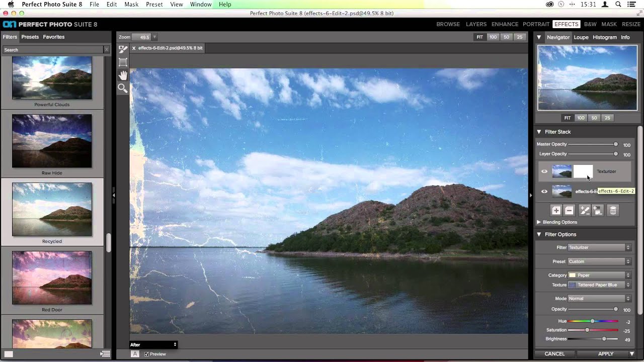This screenshot has height=362, width=644.
Task: Open the Preset Custom dropdown
Action: pyautogui.click(x=599, y=261)
